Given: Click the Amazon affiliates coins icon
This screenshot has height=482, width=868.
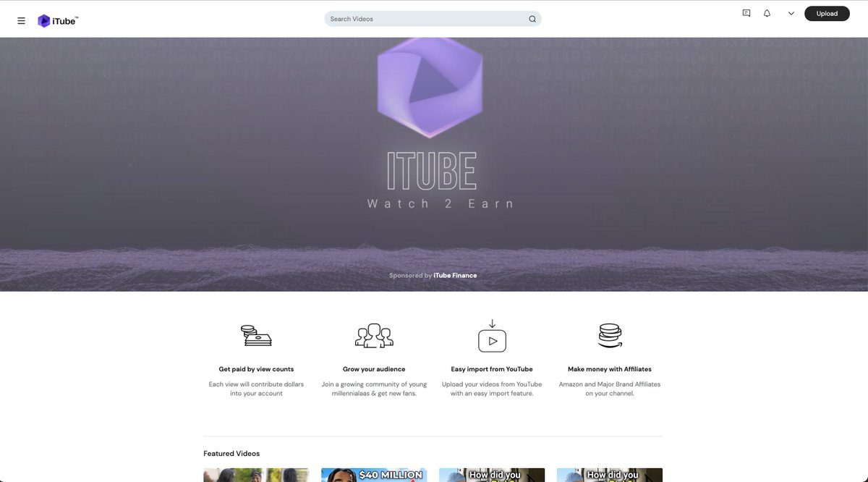Looking at the screenshot, I should [x=610, y=336].
